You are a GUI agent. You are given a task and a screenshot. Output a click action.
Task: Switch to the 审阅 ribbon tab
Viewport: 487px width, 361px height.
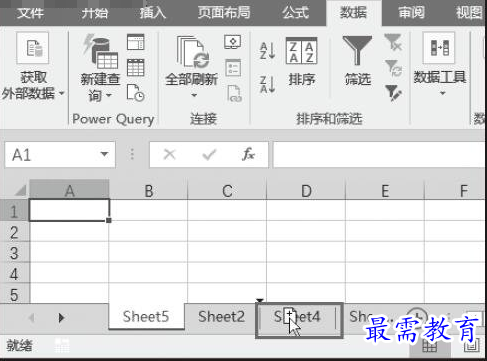411,13
